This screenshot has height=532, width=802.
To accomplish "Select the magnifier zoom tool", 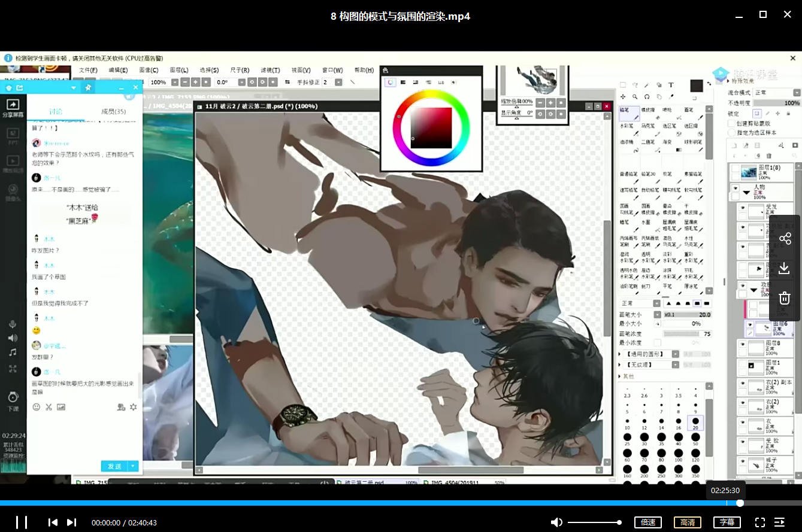I will click(x=634, y=96).
